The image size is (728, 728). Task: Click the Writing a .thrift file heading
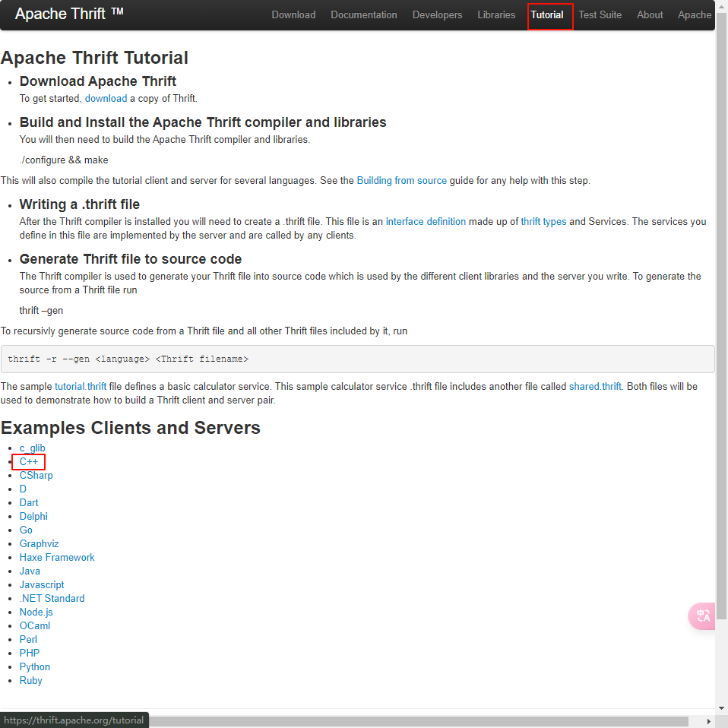tap(79, 204)
